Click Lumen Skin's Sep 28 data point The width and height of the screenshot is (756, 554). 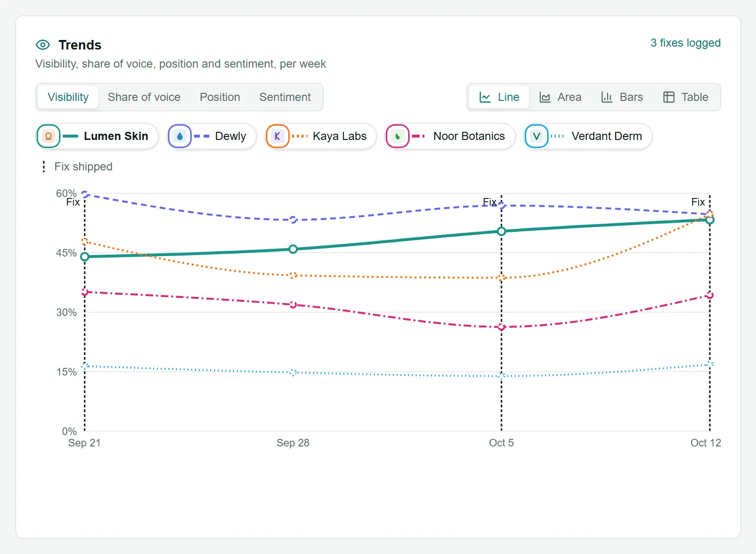[293, 249]
